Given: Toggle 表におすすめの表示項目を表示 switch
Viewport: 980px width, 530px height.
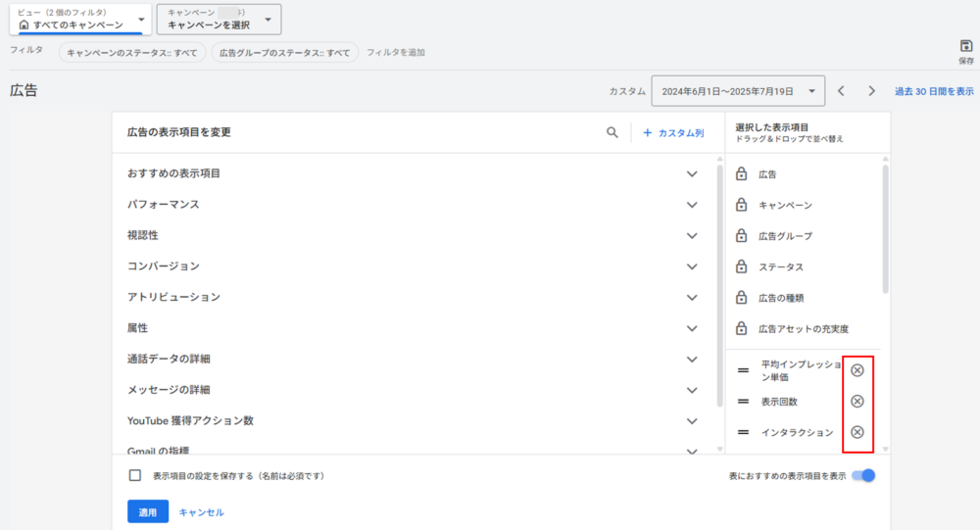Looking at the screenshot, I should [863, 476].
